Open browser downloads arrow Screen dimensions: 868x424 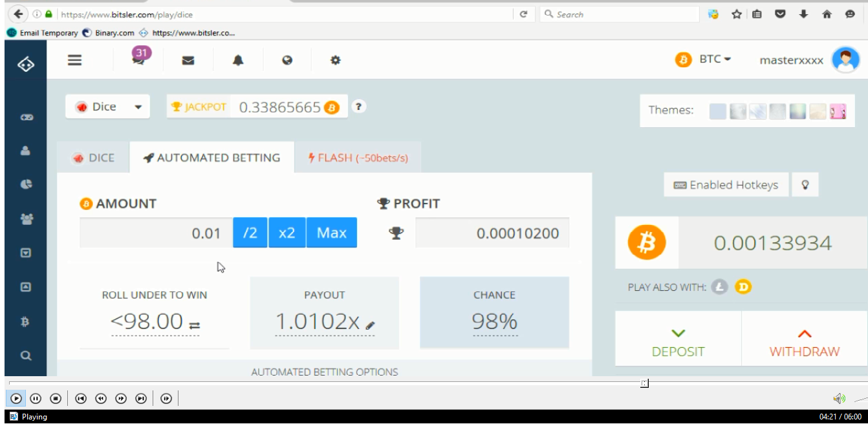[803, 14]
